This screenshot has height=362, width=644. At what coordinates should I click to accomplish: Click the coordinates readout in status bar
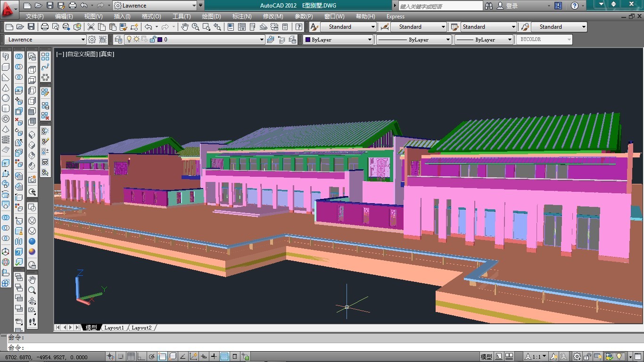tap(47, 357)
